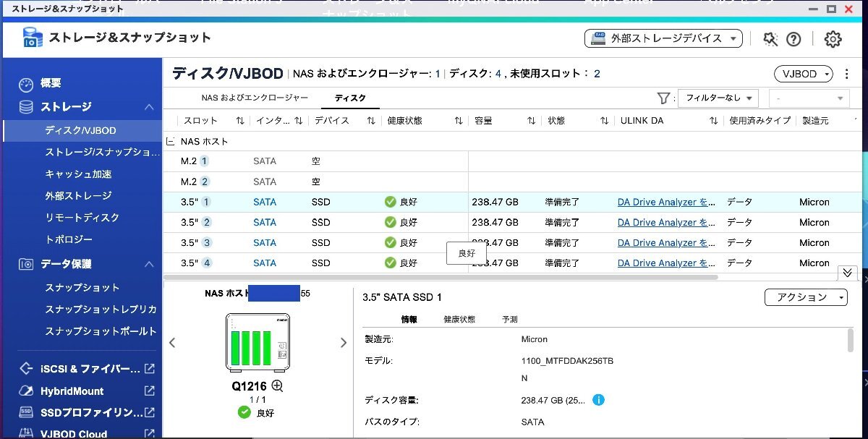Viewport: 868px width, 439px height.
Task: Click the tools wand icon in header
Action: (770, 39)
